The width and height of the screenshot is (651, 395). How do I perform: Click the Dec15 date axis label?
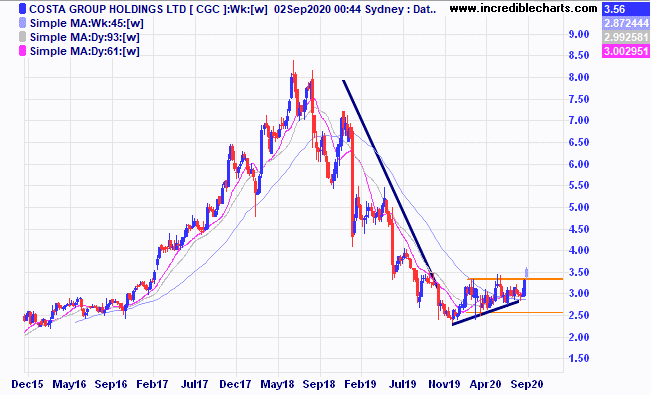tap(27, 384)
